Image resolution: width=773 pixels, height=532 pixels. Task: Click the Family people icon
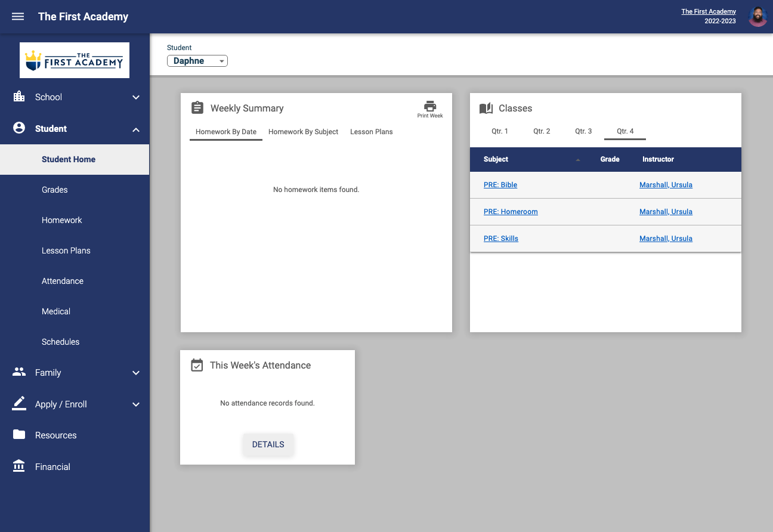19,372
